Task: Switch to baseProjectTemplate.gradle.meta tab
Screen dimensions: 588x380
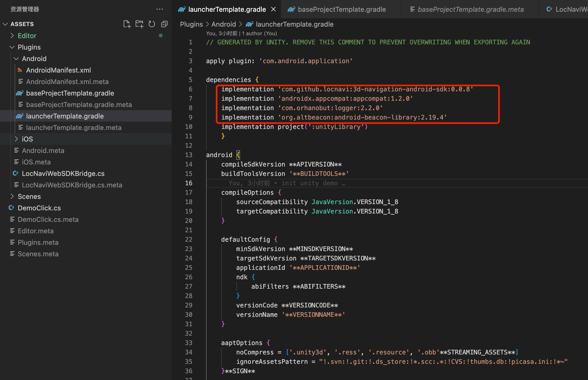Action: point(470,9)
